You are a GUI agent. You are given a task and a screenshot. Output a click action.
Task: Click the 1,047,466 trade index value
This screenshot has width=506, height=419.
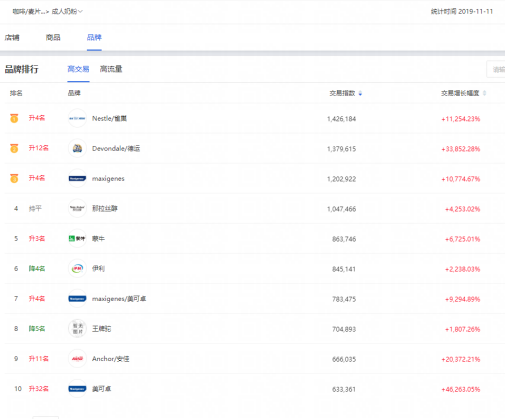pyautogui.click(x=341, y=209)
